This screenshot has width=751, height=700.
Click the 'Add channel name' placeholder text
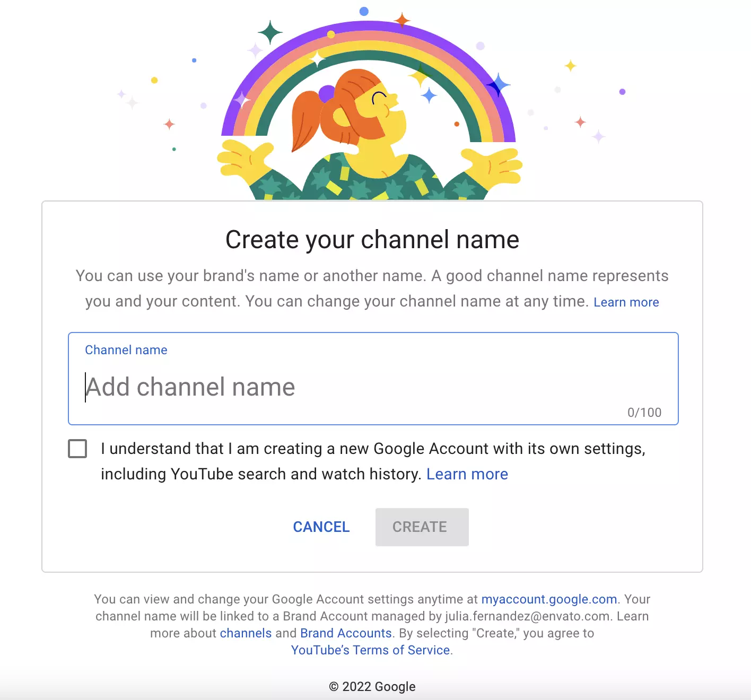[x=190, y=387]
